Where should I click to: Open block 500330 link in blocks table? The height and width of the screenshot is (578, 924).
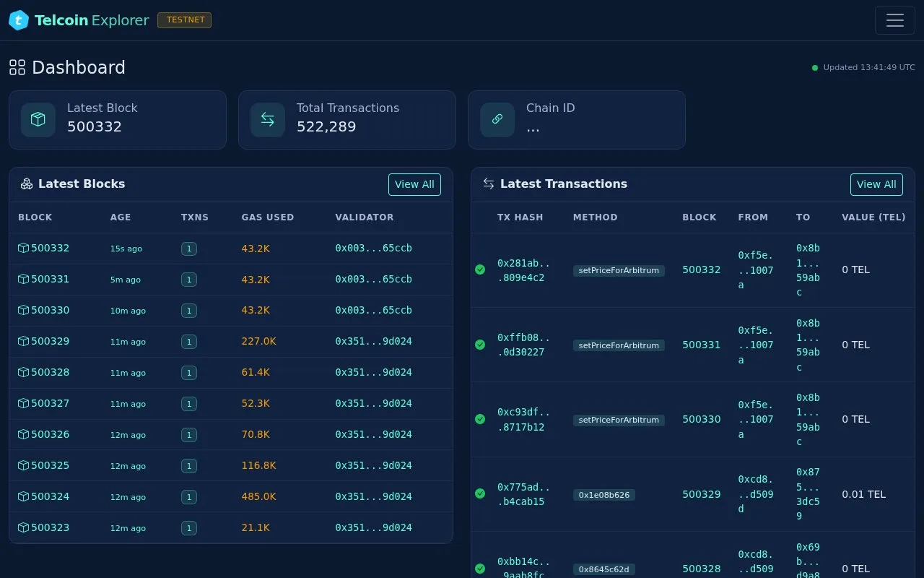50,311
